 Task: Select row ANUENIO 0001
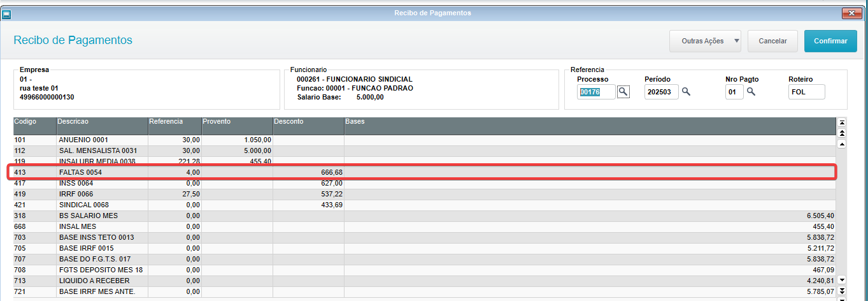(424, 140)
